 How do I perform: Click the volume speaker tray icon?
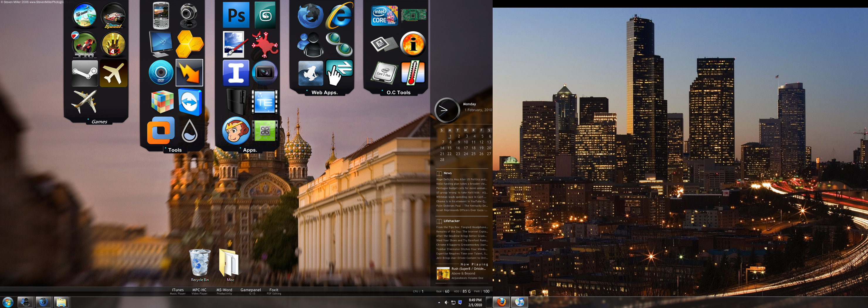pos(446,303)
